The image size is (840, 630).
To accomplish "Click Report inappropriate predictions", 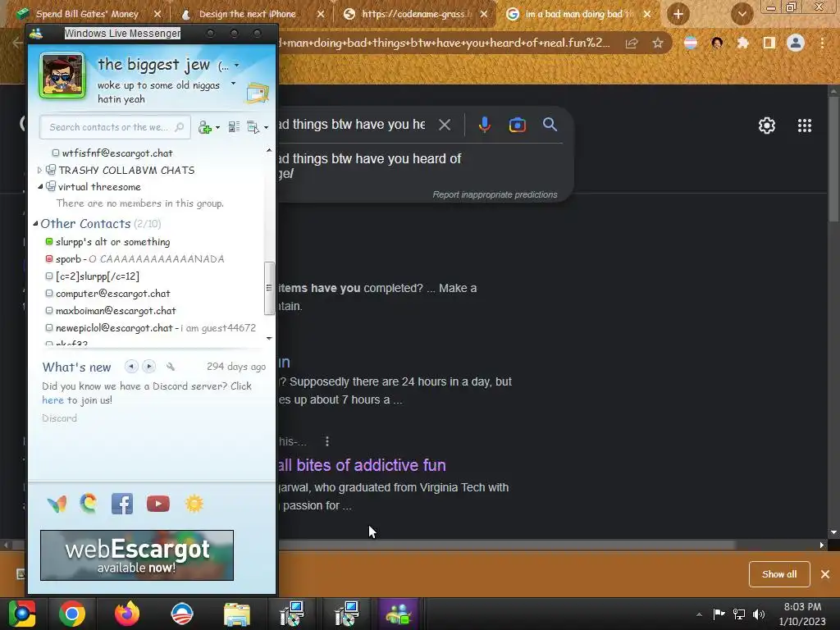I will click(495, 194).
